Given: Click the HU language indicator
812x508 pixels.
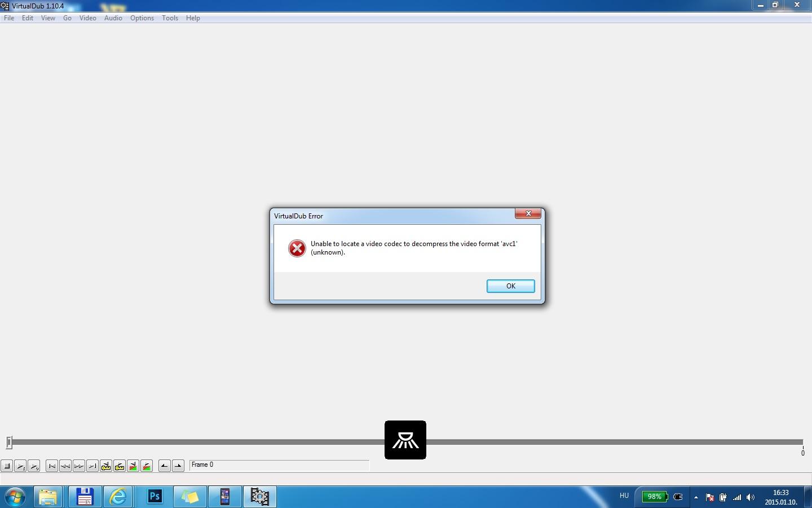Looking at the screenshot, I should tap(624, 496).
